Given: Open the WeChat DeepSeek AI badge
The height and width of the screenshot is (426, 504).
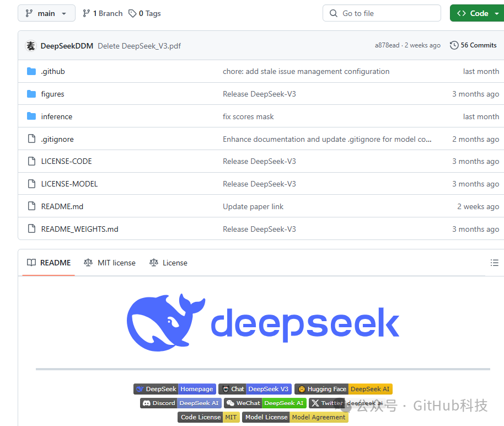Looking at the screenshot, I should point(265,403).
